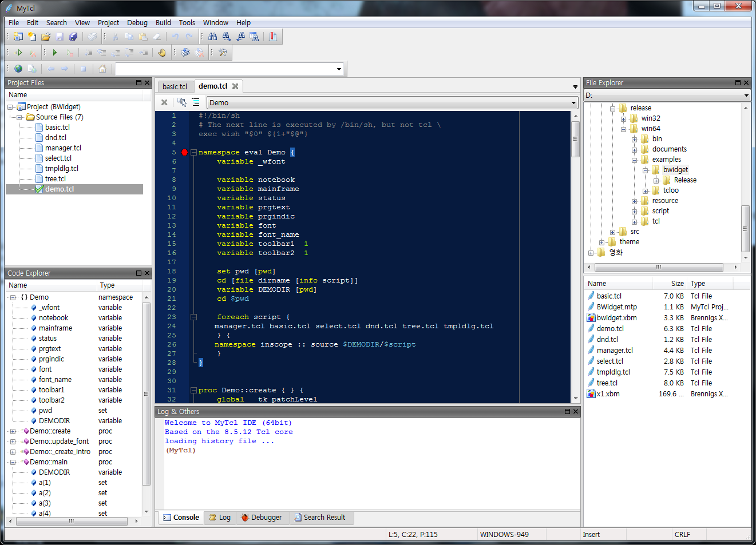Viewport: 756px width, 545px height.
Task: Click the Copy toolbar icon
Action: tap(129, 37)
